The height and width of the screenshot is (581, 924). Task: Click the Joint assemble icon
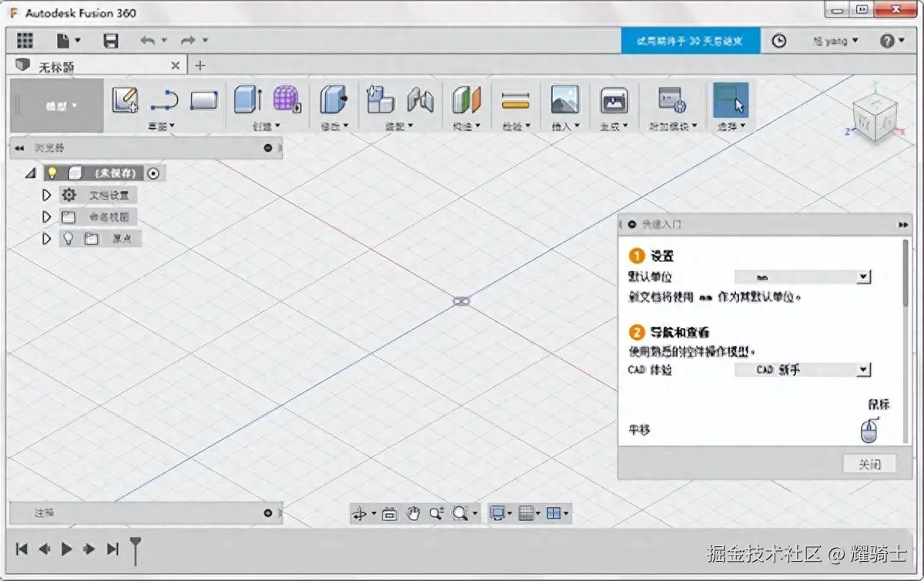420,100
